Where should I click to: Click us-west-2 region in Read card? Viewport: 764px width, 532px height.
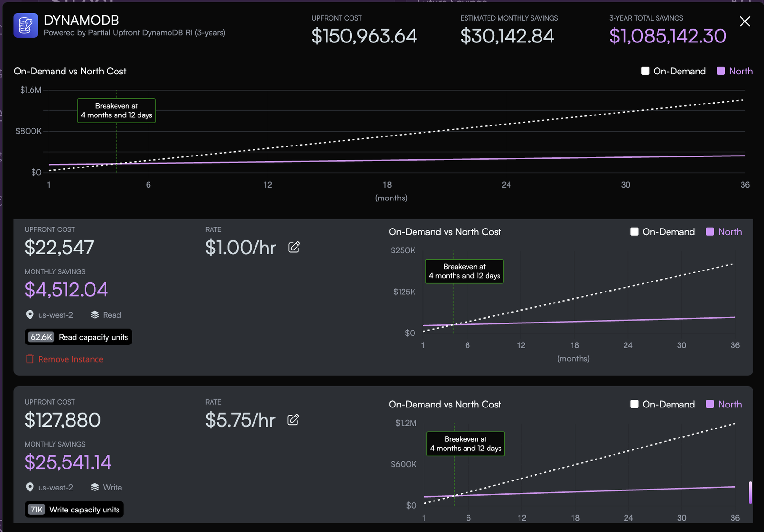[55, 315]
